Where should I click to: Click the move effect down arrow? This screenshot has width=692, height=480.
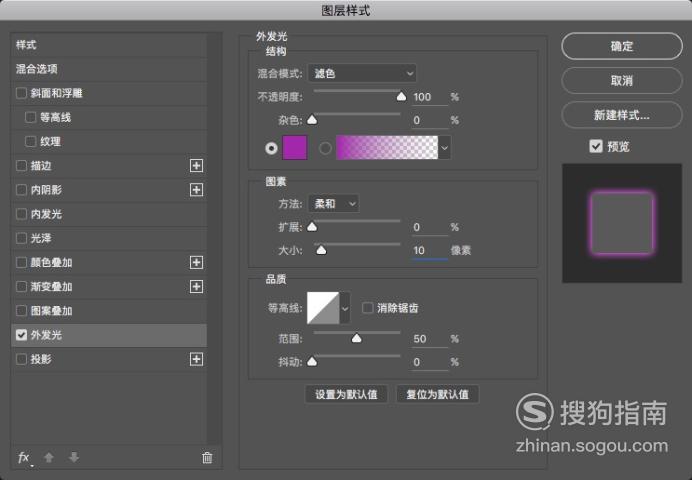point(74,458)
